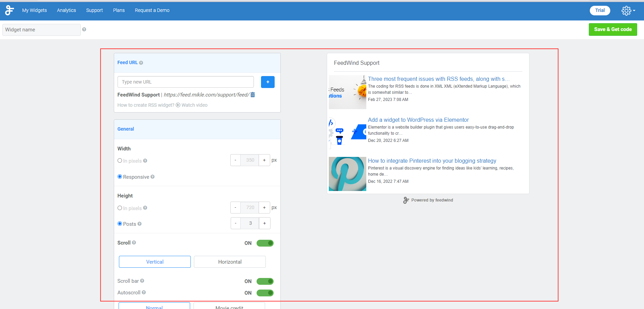
Task: Decrease width pixels with minus button
Action: tap(235, 160)
